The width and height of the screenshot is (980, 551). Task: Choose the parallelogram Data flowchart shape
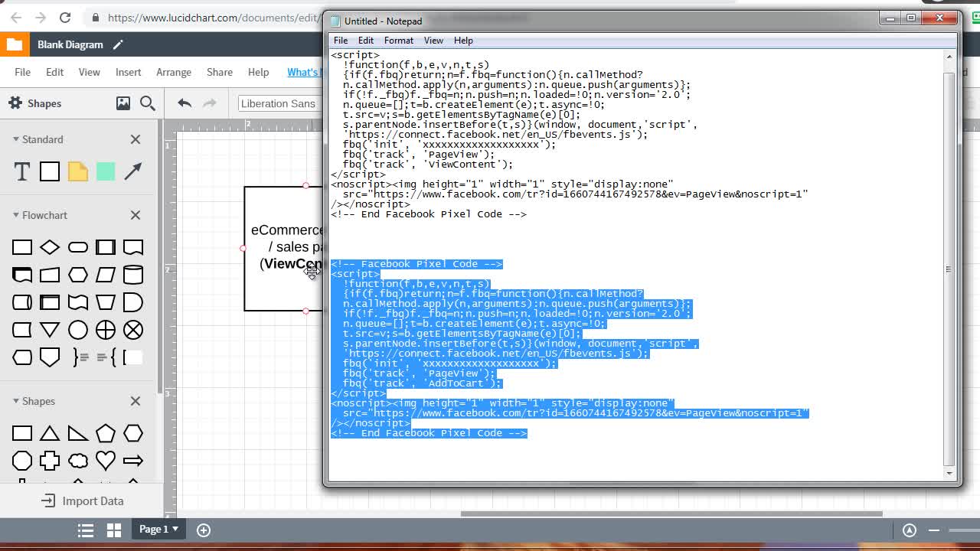106,275
